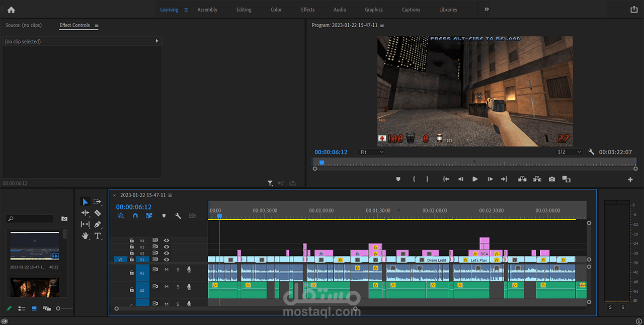This screenshot has width=644, height=325.
Task: Hide track V2 with eye icon
Action: (x=166, y=253)
